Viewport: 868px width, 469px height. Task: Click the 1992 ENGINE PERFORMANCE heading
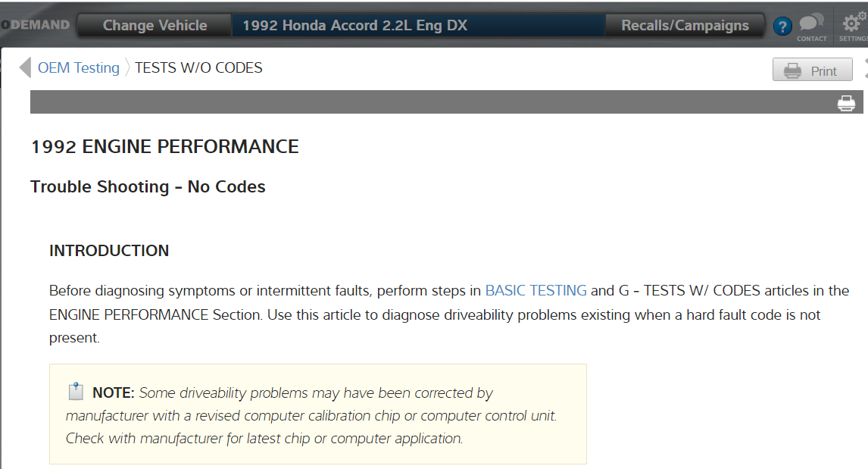coord(164,147)
